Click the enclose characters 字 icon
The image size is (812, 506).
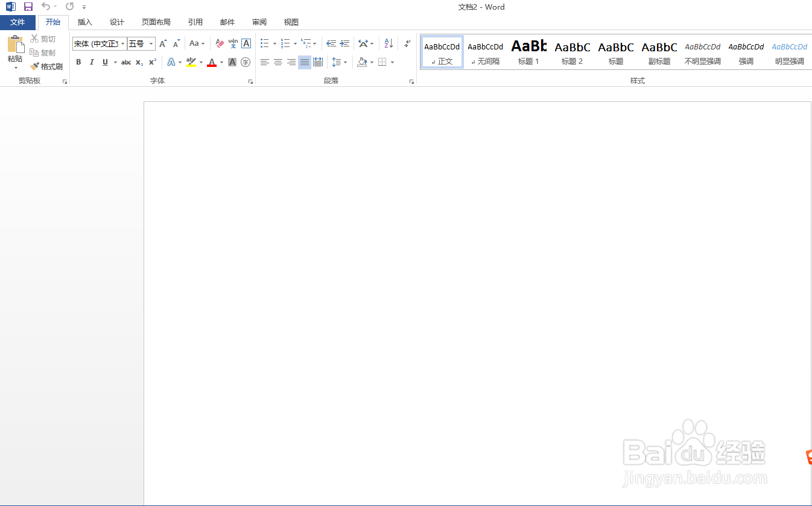point(246,62)
